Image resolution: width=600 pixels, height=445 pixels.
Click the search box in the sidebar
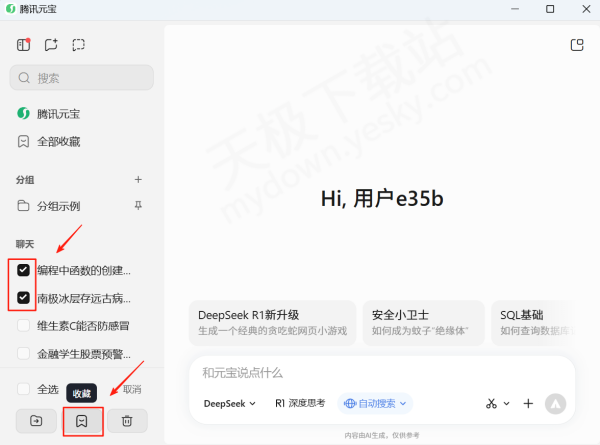tap(82, 78)
